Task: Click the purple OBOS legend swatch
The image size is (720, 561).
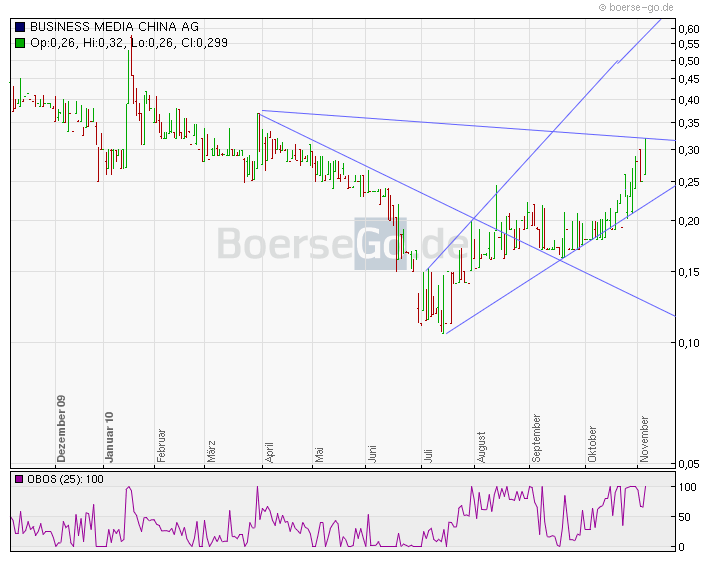Action: point(19,479)
